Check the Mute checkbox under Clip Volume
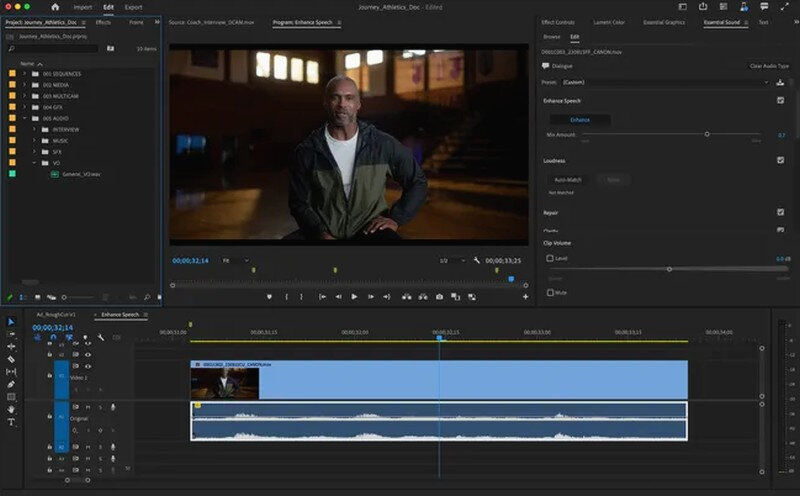This screenshot has height=496, width=800. click(550, 293)
